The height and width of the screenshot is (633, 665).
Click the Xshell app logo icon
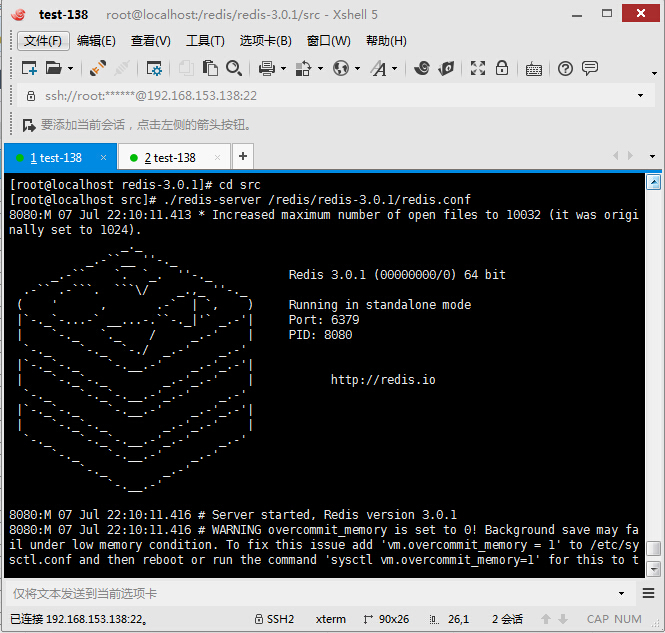pyautogui.click(x=19, y=14)
